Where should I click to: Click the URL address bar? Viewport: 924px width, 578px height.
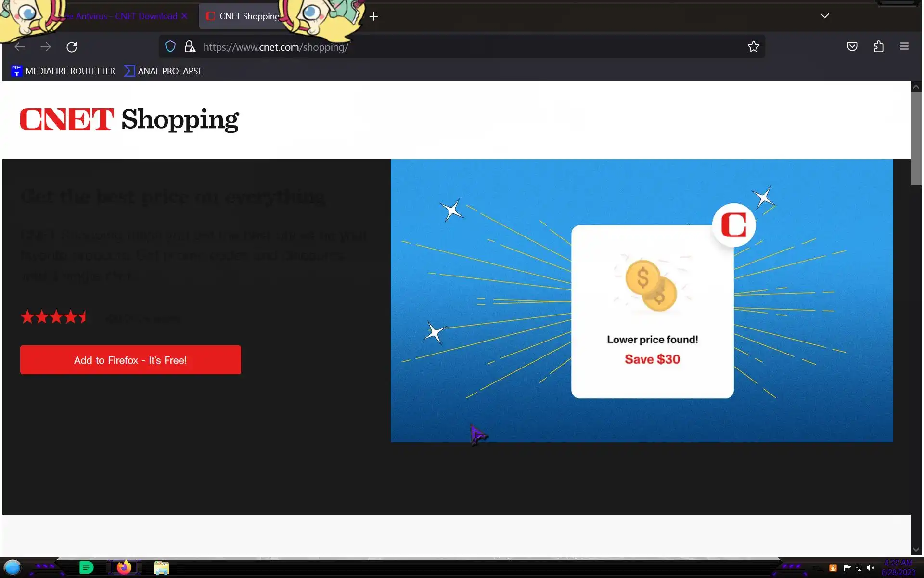[462, 47]
